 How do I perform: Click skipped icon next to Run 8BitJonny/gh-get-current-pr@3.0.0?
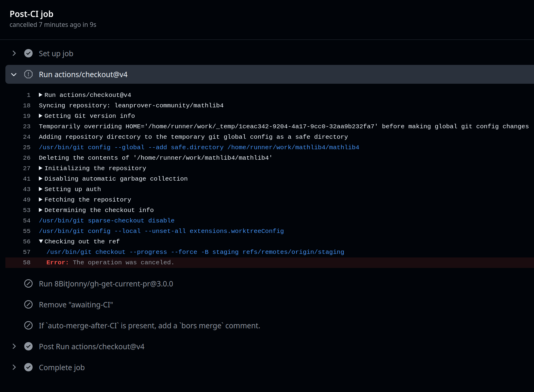[28, 283]
